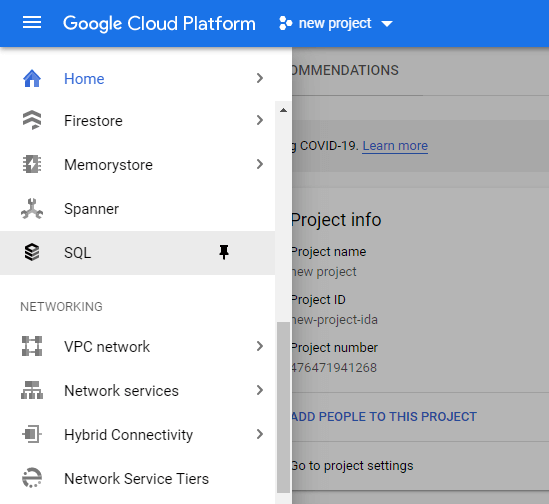Click the Home house icon
This screenshot has height=504, width=549.
[32, 78]
